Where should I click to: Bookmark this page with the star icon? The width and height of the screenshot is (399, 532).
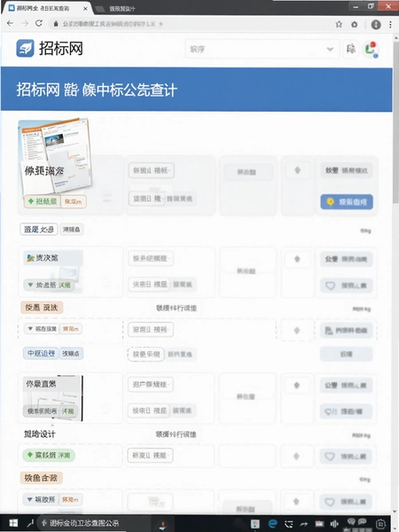click(339, 24)
